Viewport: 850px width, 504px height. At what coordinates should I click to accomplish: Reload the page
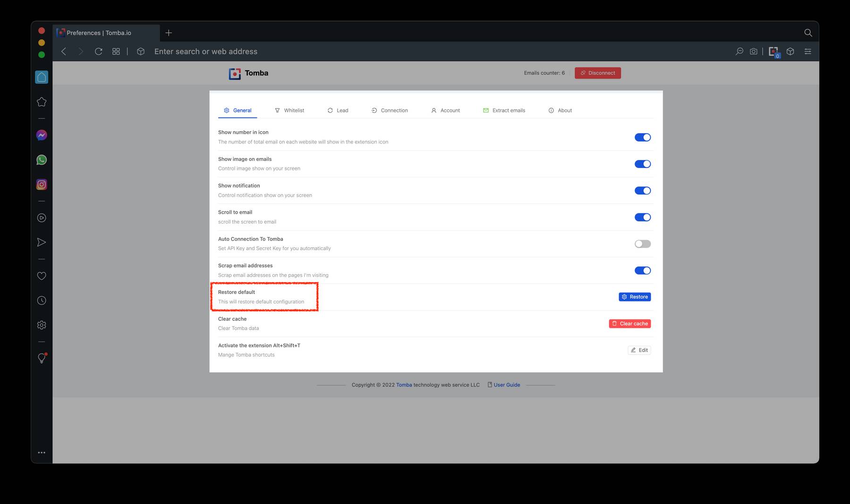point(99,51)
